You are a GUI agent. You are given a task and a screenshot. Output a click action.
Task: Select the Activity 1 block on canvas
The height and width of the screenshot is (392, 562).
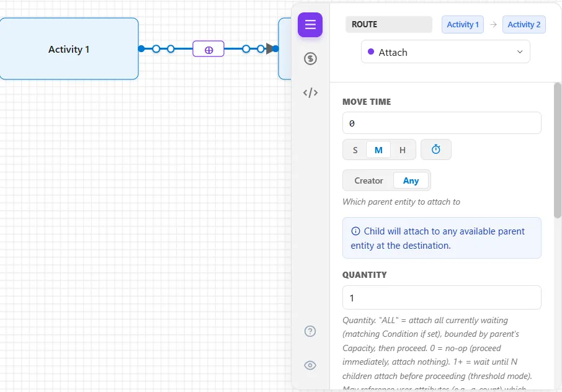(69, 49)
